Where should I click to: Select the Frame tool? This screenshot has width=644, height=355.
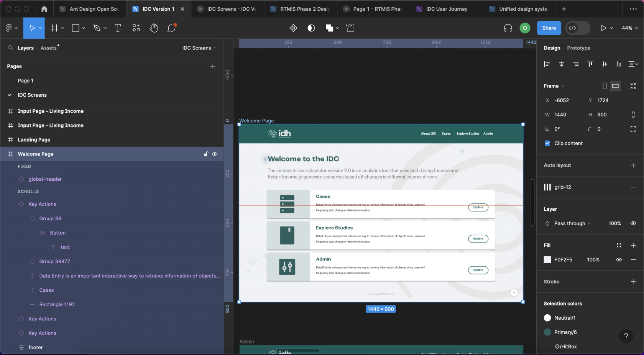pos(54,28)
